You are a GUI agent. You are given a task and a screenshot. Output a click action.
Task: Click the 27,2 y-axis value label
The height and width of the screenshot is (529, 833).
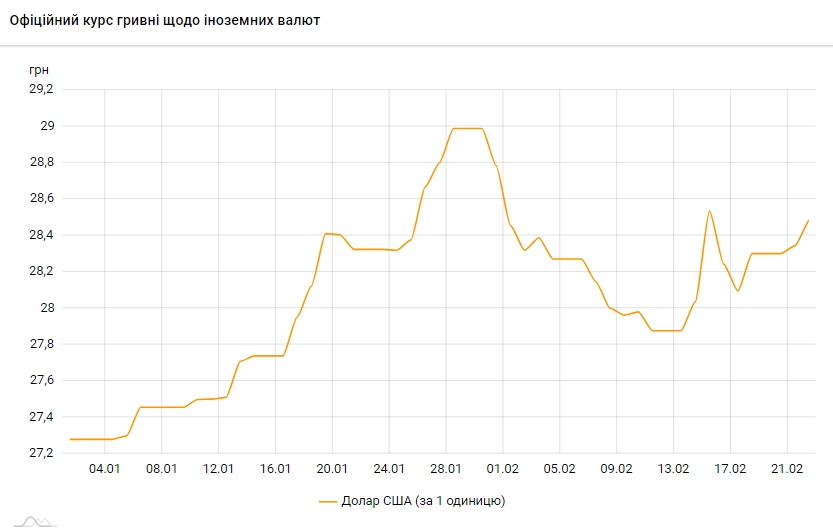pyautogui.click(x=41, y=453)
